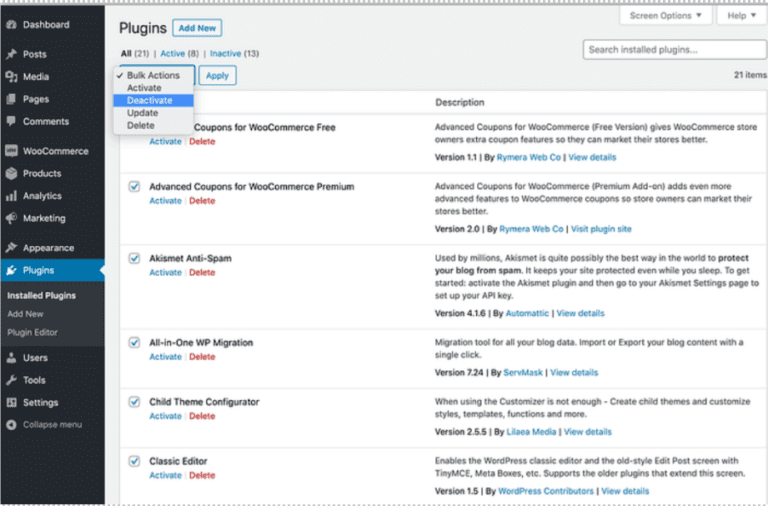
Task: Click the Dashboard icon in sidebar
Action: click(11, 24)
